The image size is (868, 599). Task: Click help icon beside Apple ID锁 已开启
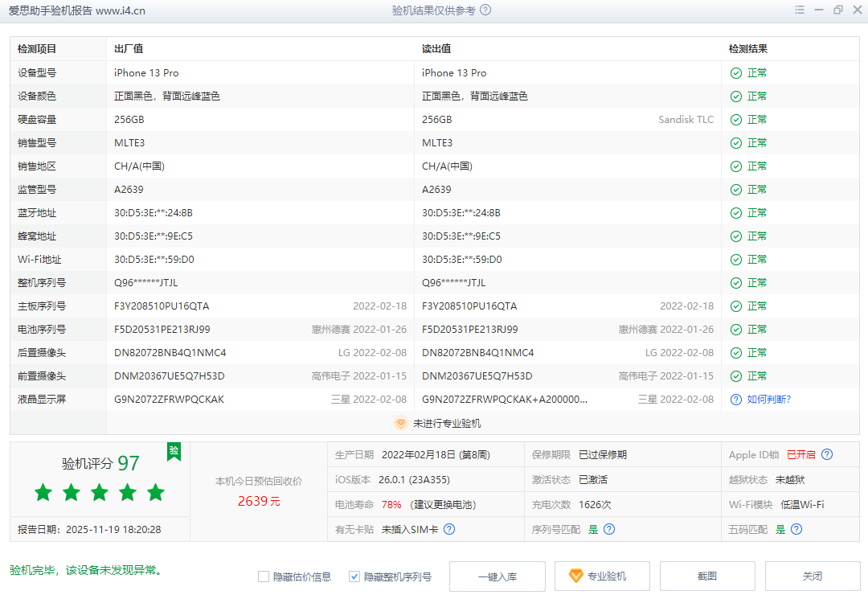coord(827,454)
